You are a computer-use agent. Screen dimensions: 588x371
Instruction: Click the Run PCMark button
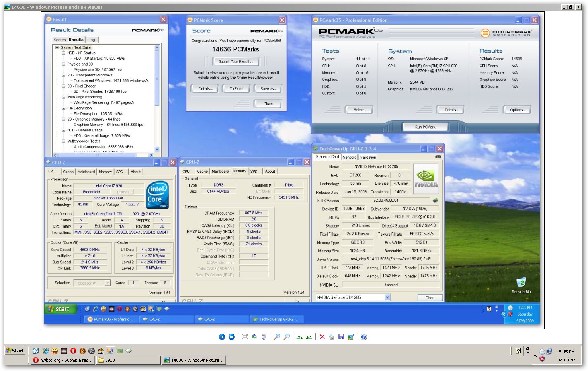tap(425, 127)
